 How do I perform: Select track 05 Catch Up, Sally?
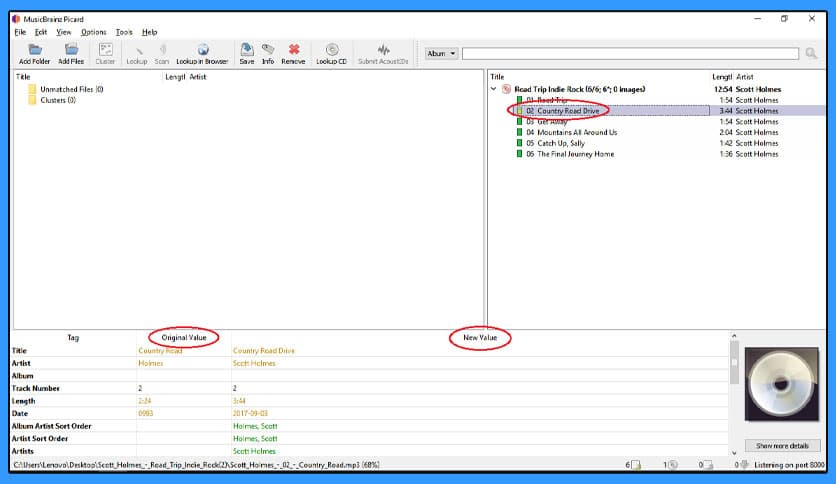(556, 143)
